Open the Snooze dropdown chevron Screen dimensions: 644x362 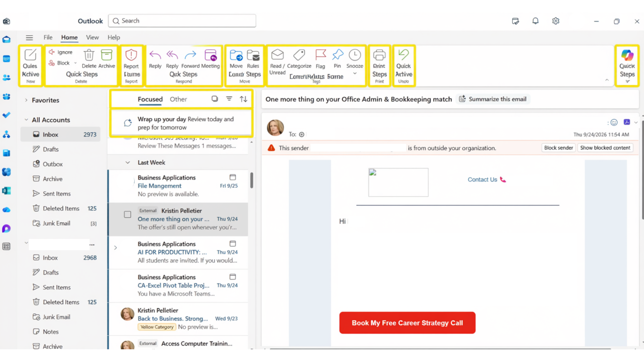[x=355, y=73]
